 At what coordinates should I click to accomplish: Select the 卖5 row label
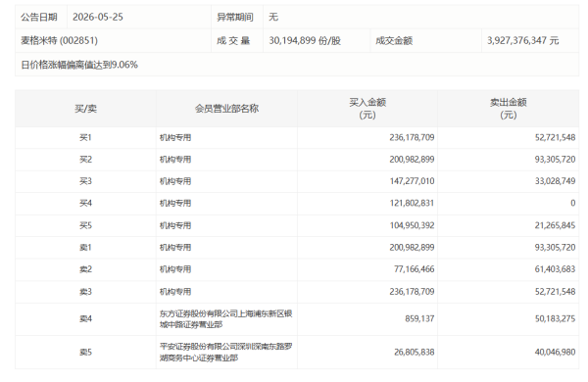[85, 352]
